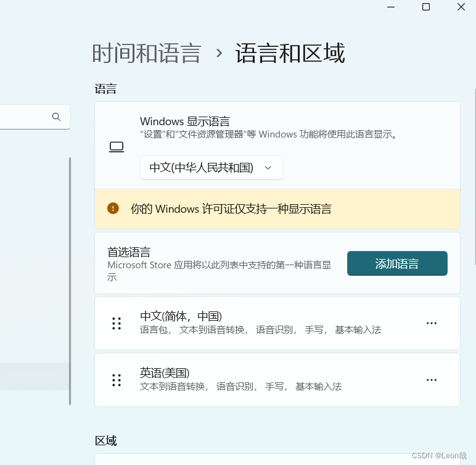
Task: Open the 中文(中华人民共和国) display language dropdown
Action: click(x=211, y=168)
